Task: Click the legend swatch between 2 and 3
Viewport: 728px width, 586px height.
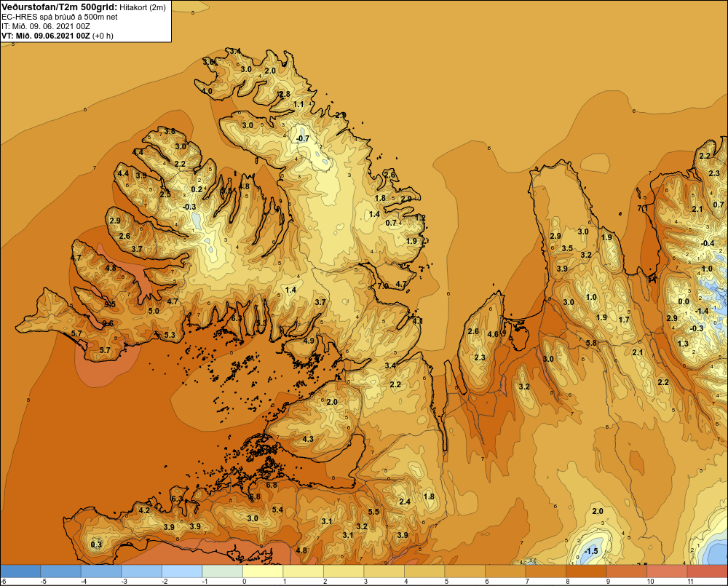Action: [x=344, y=571]
